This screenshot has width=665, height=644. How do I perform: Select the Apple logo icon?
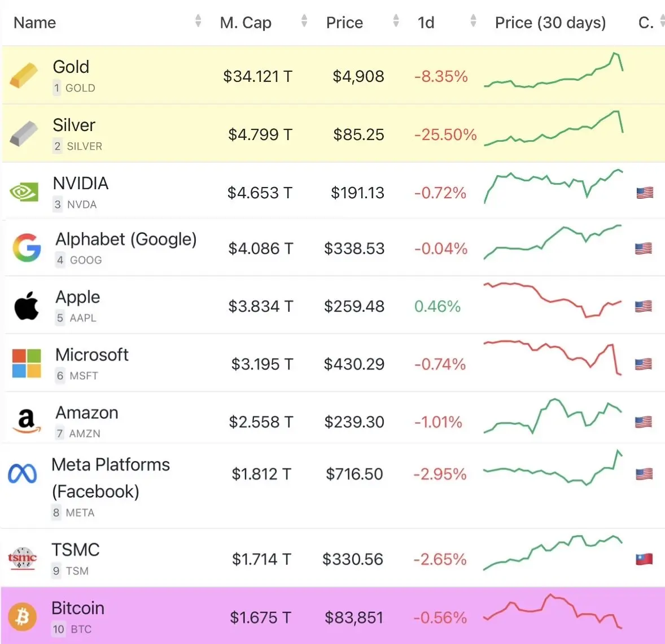[26, 306]
